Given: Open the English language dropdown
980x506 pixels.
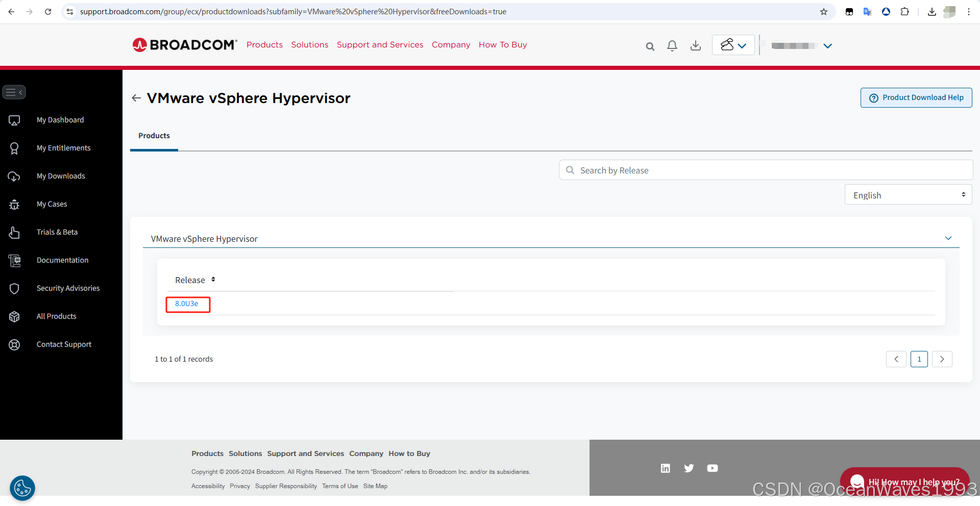Looking at the screenshot, I should 909,195.
